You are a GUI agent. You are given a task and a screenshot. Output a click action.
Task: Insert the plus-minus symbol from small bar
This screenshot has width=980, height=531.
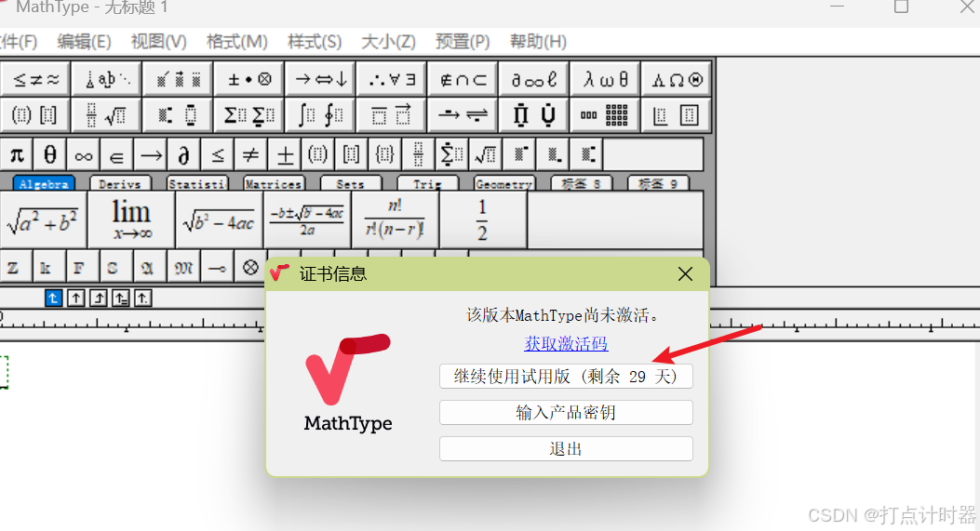[285, 154]
